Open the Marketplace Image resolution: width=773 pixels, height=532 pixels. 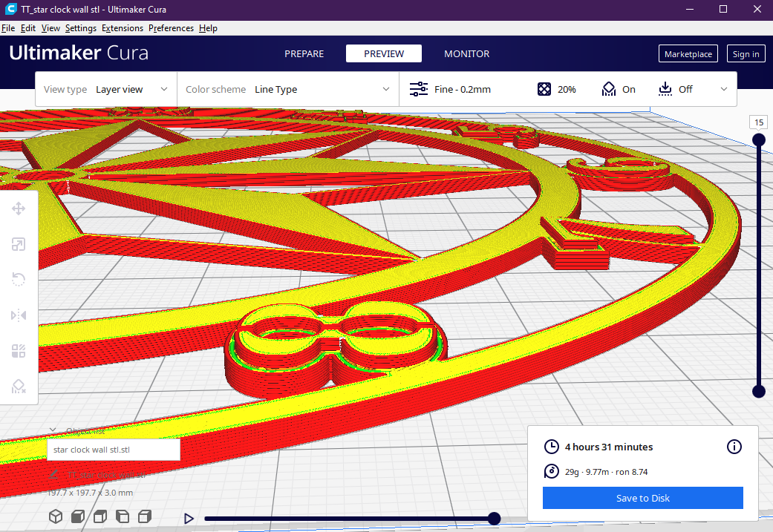coord(688,53)
